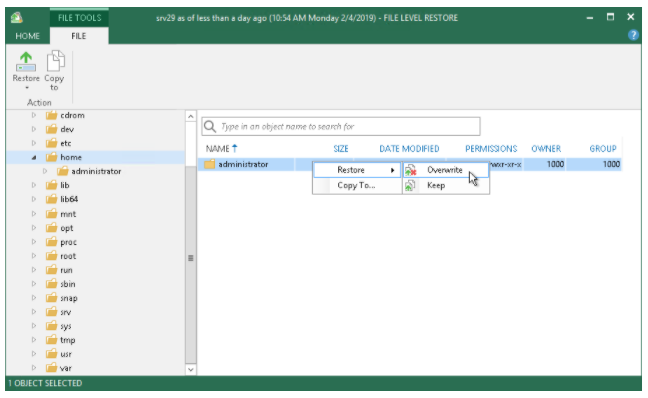Viewport: 648px width, 398px height.
Task: Click the object name search field
Action: point(341,126)
